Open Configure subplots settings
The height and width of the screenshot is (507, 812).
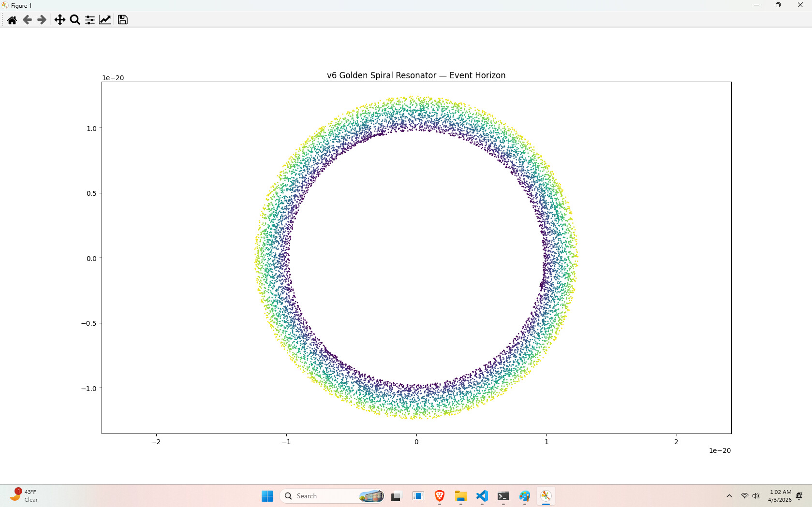(90, 20)
